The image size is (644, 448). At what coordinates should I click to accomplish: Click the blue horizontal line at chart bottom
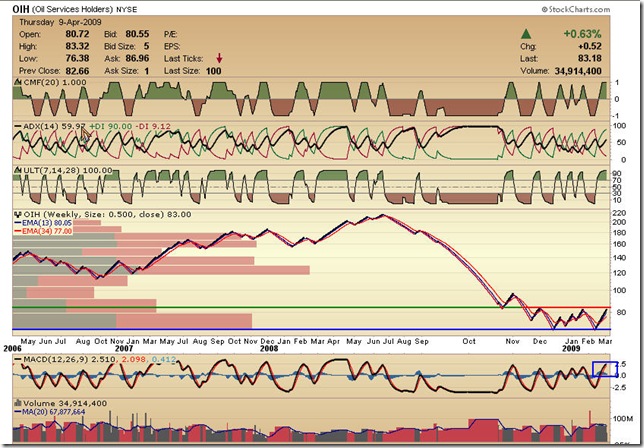[x=311, y=329]
